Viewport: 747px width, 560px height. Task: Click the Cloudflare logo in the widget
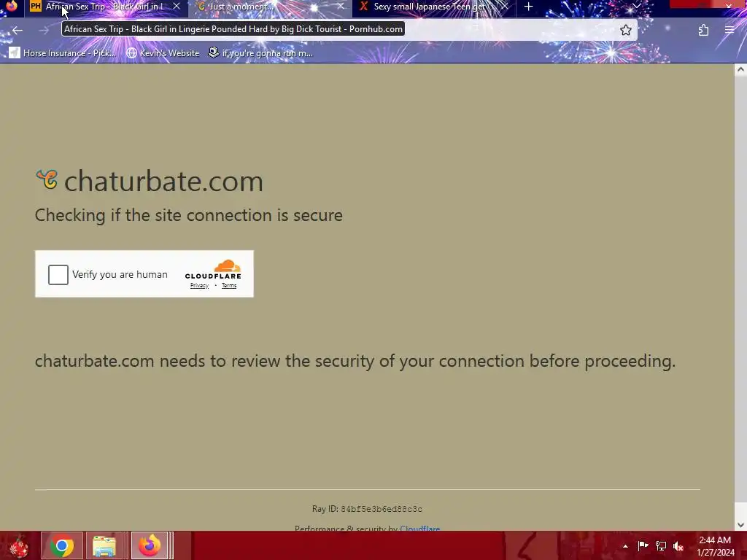point(213,270)
